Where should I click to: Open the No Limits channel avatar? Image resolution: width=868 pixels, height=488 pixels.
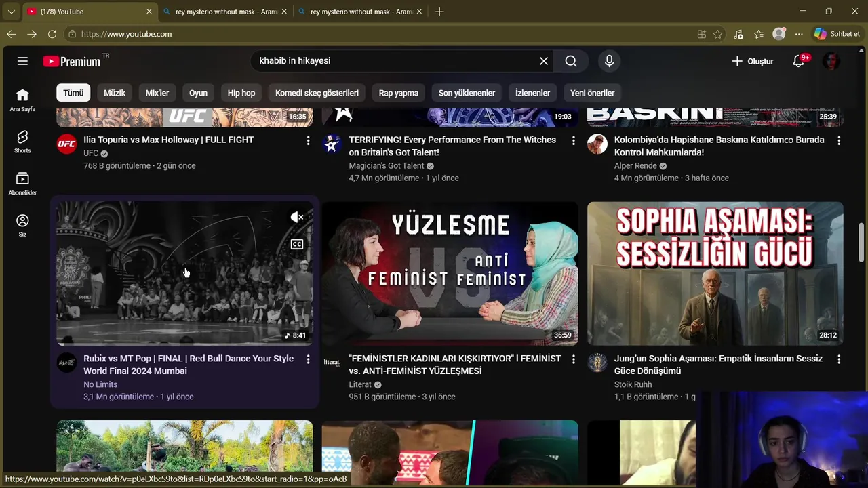tap(66, 363)
